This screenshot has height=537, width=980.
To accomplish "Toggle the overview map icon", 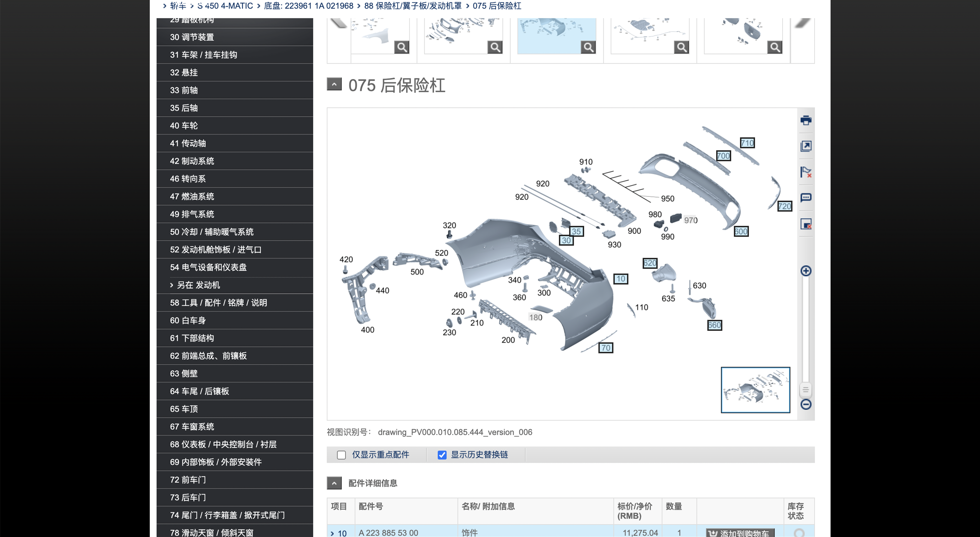I will click(805, 224).
